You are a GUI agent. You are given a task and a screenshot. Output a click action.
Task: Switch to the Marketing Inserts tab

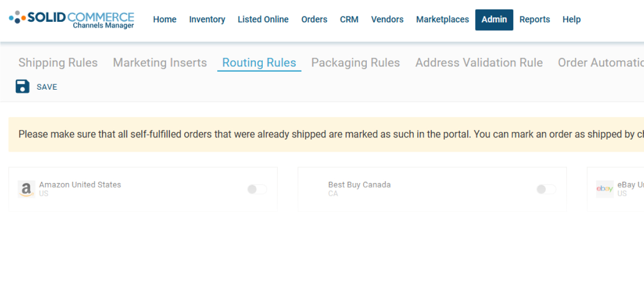(160, 63)
